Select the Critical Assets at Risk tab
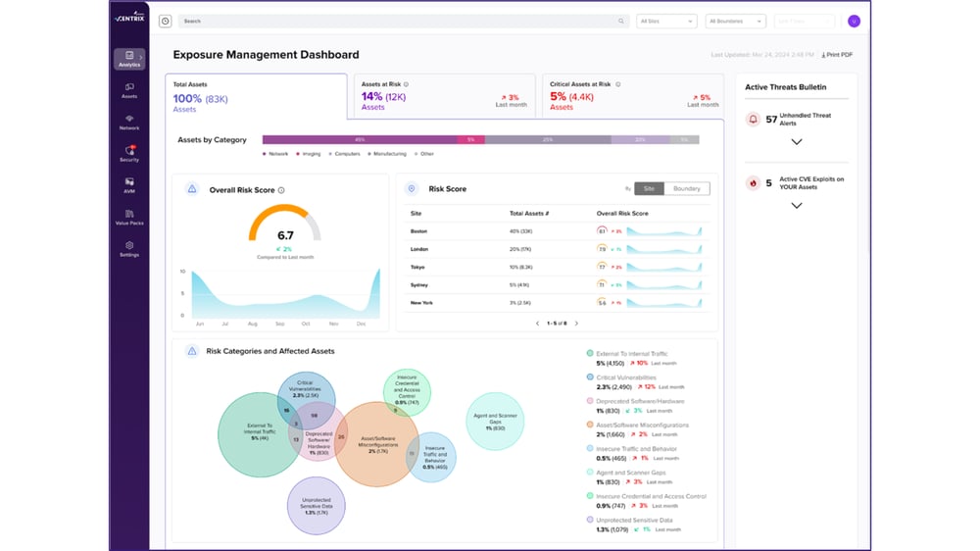 [x=632, y=96]
